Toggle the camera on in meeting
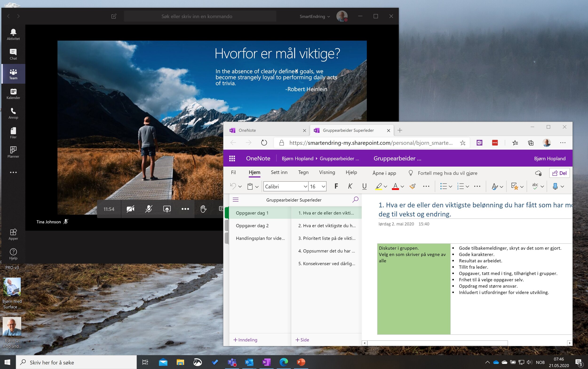Image resolution: width=588 pixels, height=369 pixels. tap(130, 209)
